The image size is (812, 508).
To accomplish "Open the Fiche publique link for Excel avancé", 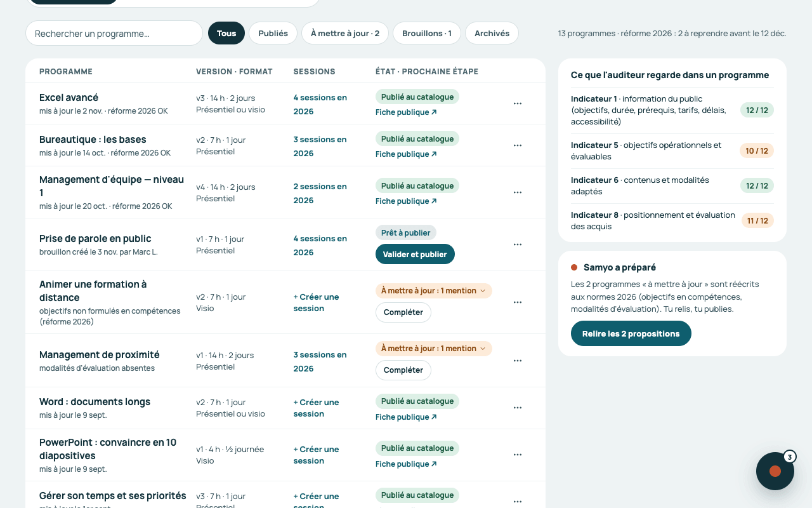I will point(406,112).
